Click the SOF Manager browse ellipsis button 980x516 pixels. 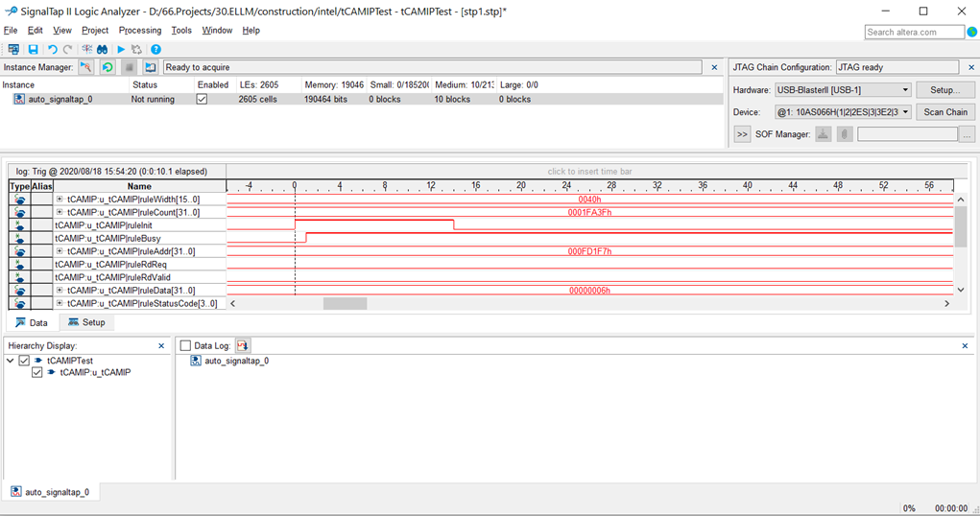coord(967,133)
